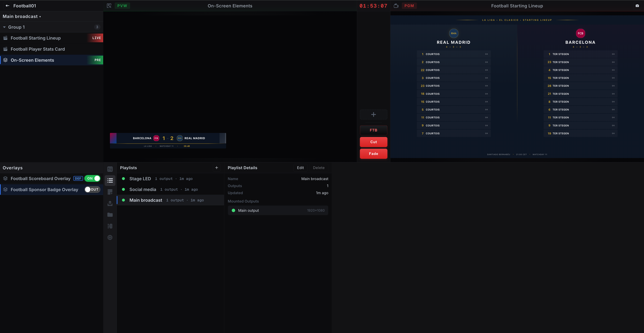Click the red Fade button

click(x=373, y=154)
